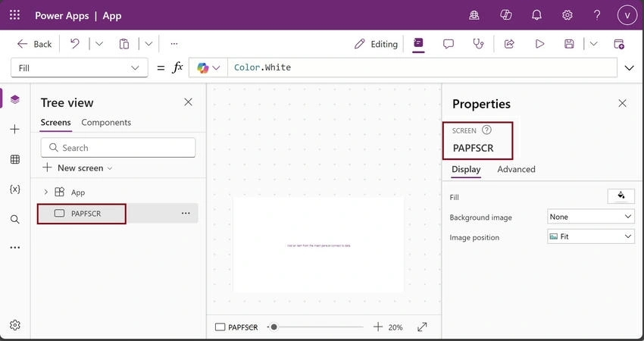Screen dimensions: 644x341
Task: Open settings gear in top header
Action: [567, 16]
